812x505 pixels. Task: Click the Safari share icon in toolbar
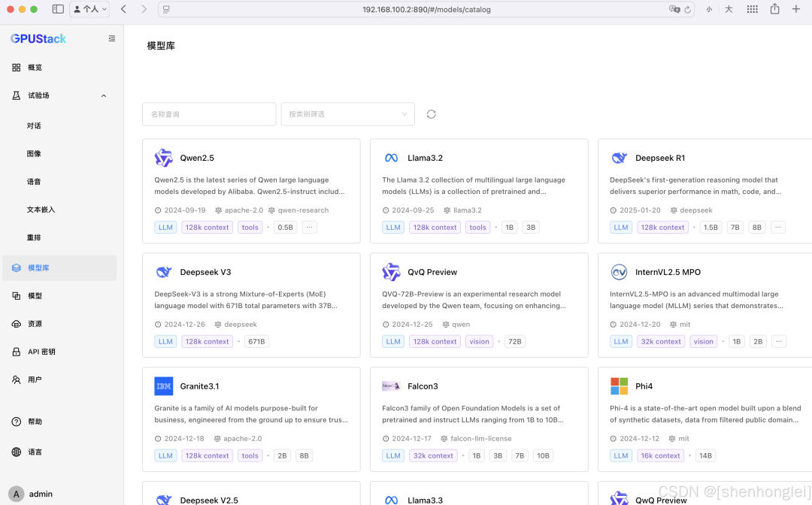[774, 9]
